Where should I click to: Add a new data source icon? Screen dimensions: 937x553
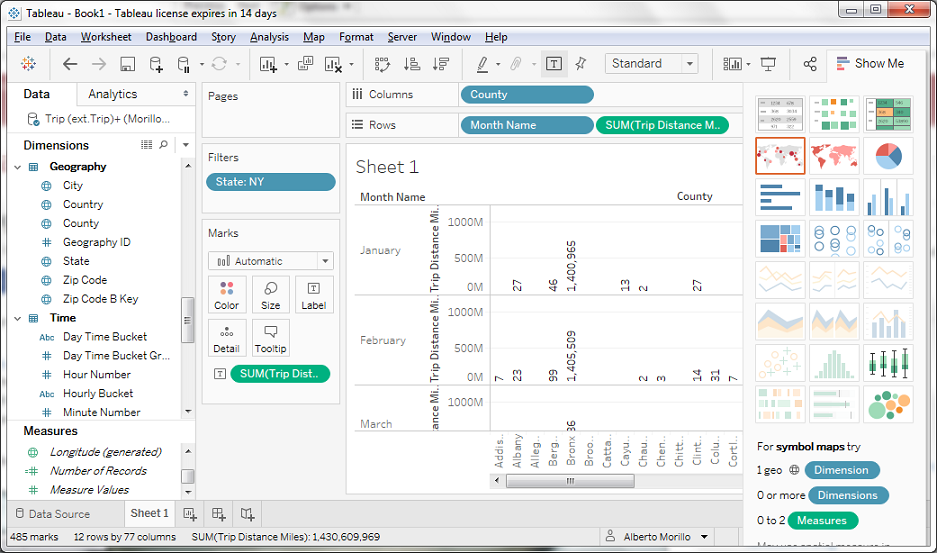click(x=156, y=64)
